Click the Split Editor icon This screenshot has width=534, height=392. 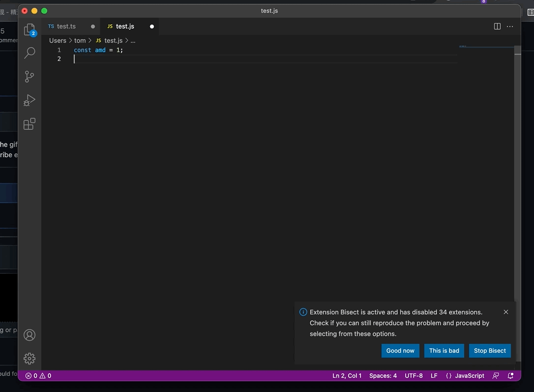point(497,26)
